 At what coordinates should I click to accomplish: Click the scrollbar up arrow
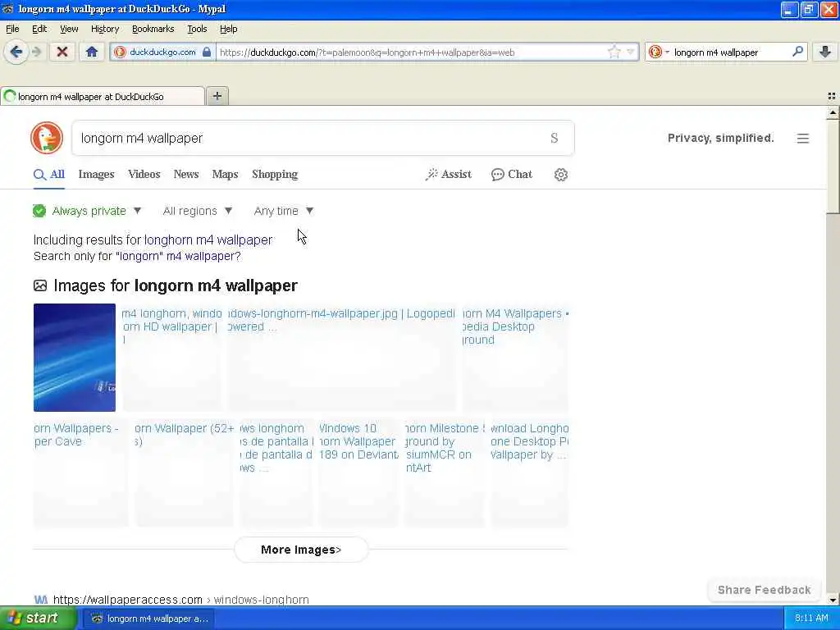click(833, 112)
